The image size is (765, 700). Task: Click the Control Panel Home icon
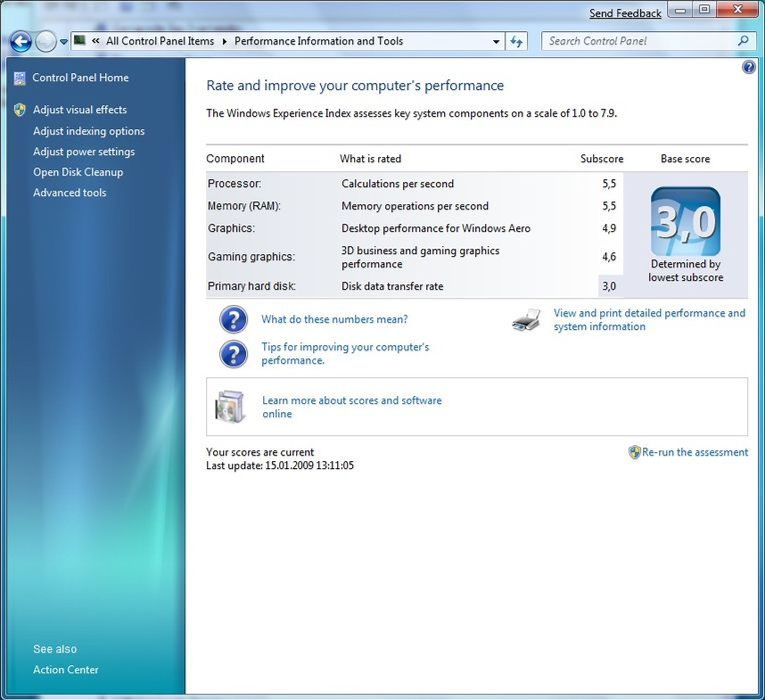(x=20, y=78)
